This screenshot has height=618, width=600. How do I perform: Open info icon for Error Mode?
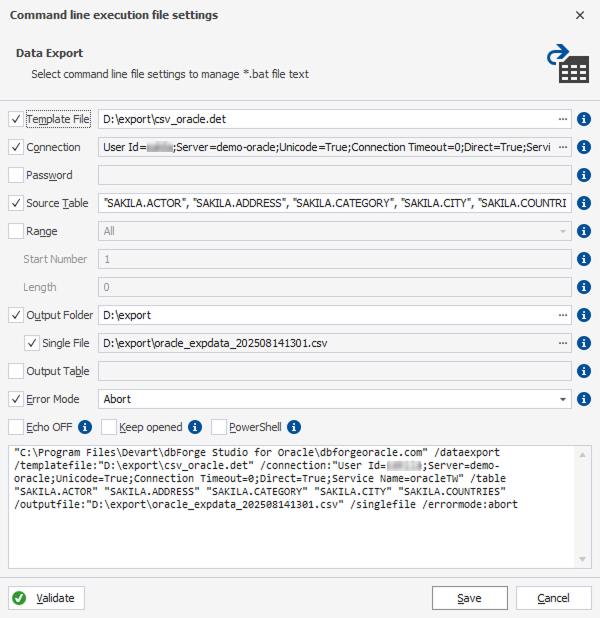583,399
